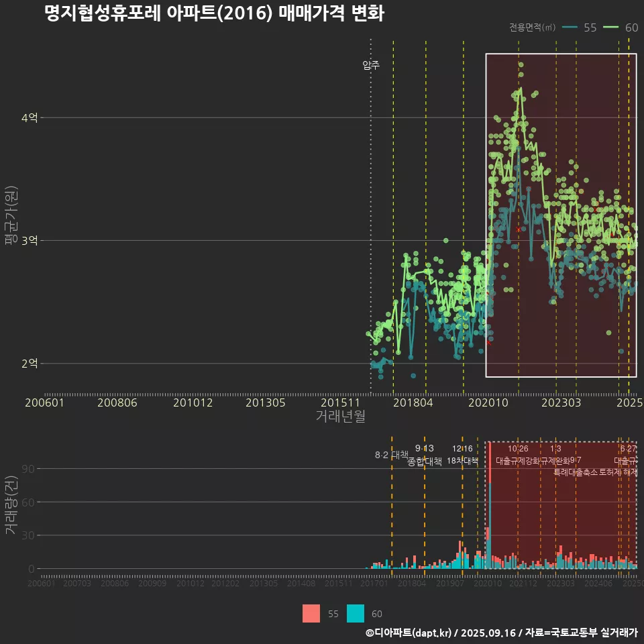Click '202406' on the volume chart x-axis
Screen dimensions: 644x644
(598, 583)
